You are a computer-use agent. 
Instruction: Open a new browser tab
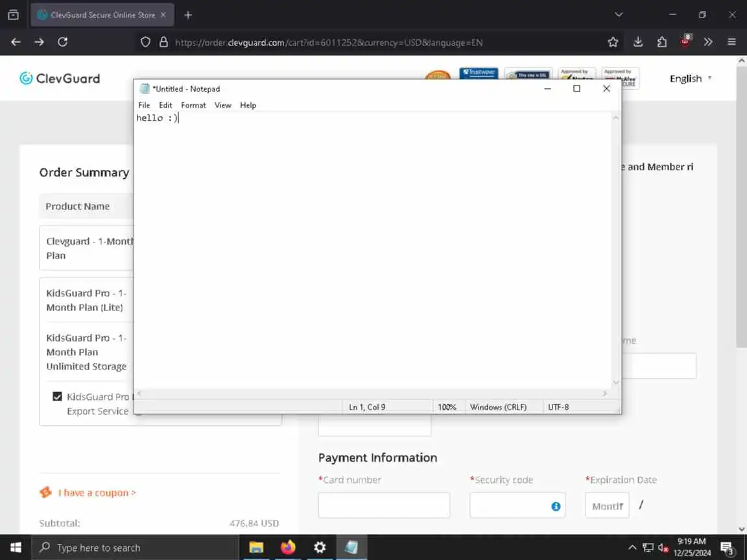[187, 16]
